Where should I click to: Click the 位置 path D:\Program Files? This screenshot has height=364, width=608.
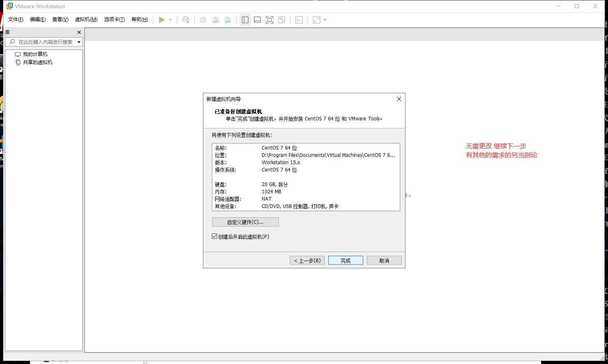point(328,155)
